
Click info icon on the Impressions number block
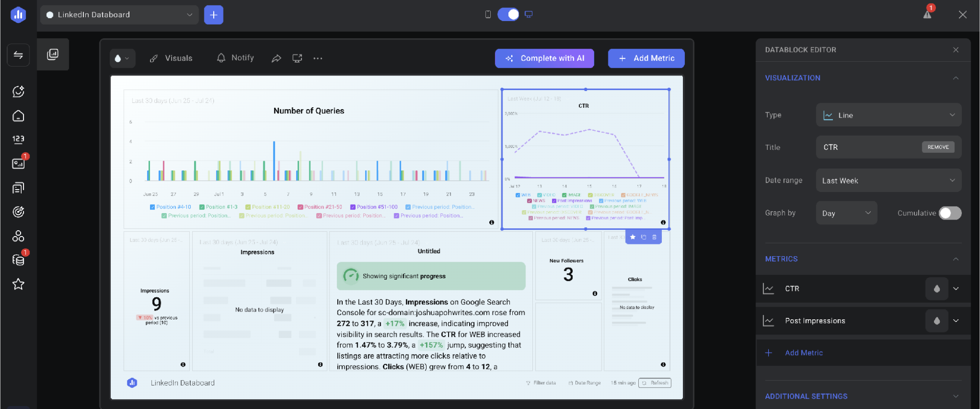click(x=183, y=364)
